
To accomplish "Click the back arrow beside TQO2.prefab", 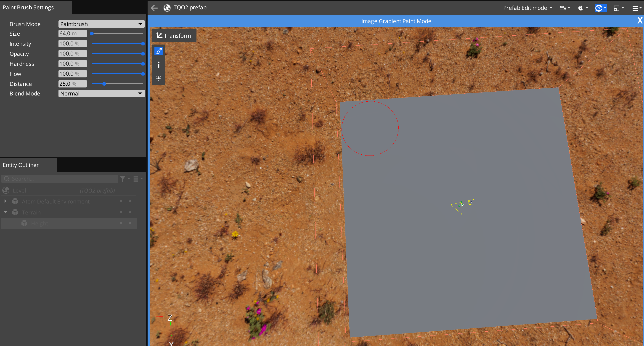I will click(x=154, y=8).
